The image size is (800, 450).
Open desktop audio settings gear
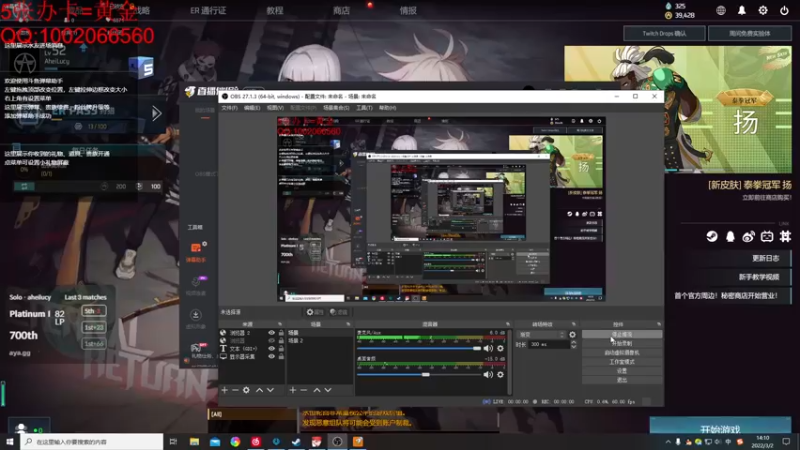click(x=501, y=374)
